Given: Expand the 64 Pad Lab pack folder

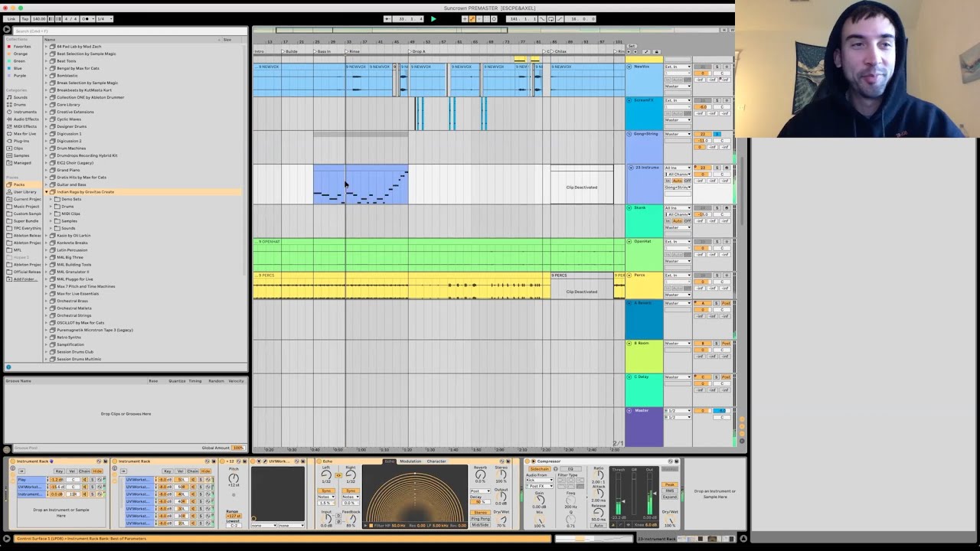Looking at the screenshot, I should point(47,47).
